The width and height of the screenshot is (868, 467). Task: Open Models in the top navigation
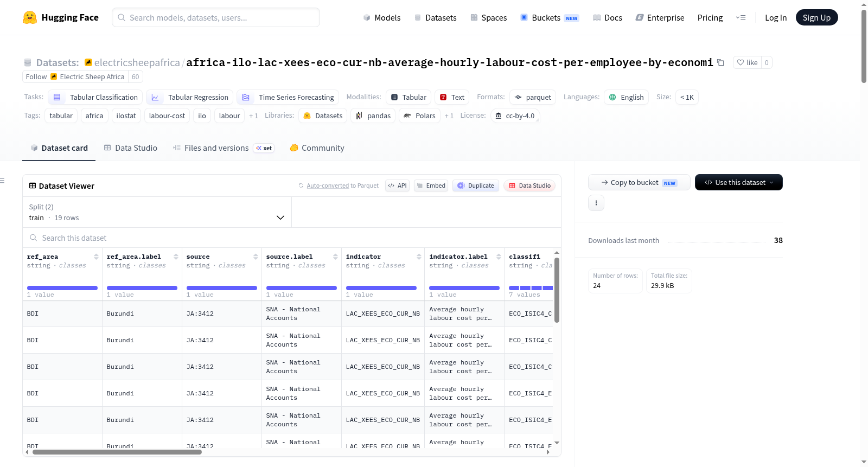[x=381, y=17]
